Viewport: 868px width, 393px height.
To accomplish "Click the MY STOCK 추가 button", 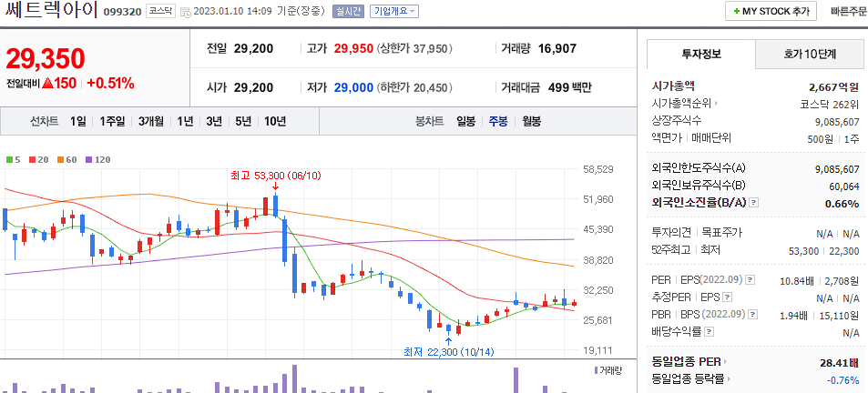I will pos(771,11).
